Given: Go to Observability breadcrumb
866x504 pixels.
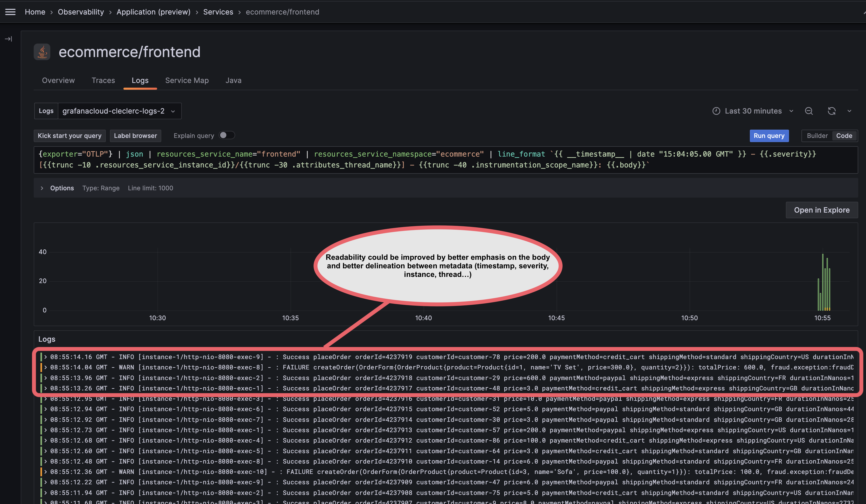Looking at the screenshot, I should point(81,12).
